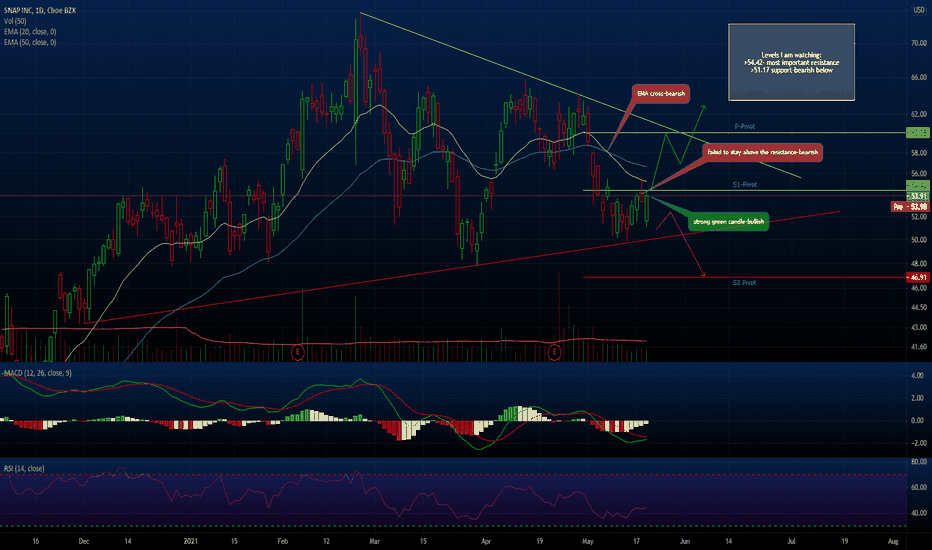Select the EMA (50, close, 0) legend
The image size is (932, 550).
[30, 43]
